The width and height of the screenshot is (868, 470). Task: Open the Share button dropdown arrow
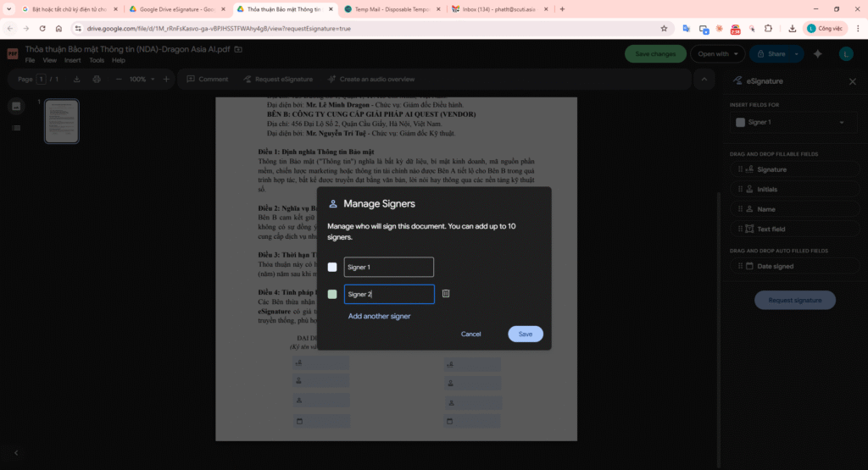[x=798, y=54]
